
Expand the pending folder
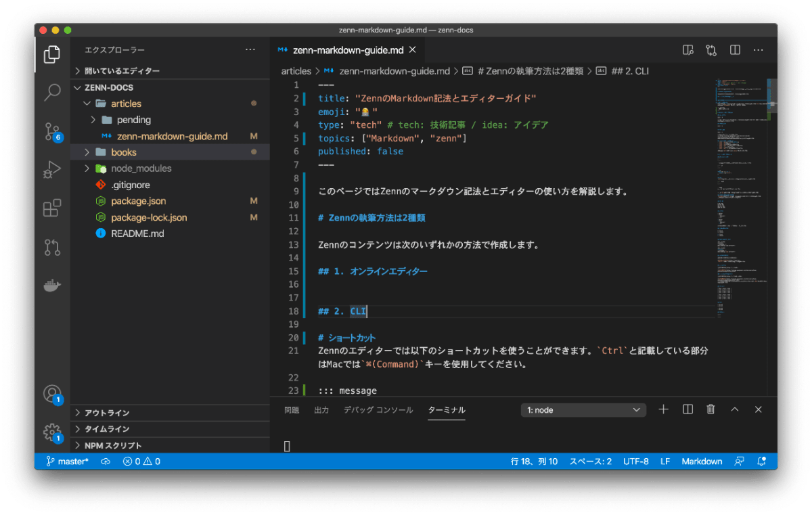pyautogui.click(x=170, y=120)
